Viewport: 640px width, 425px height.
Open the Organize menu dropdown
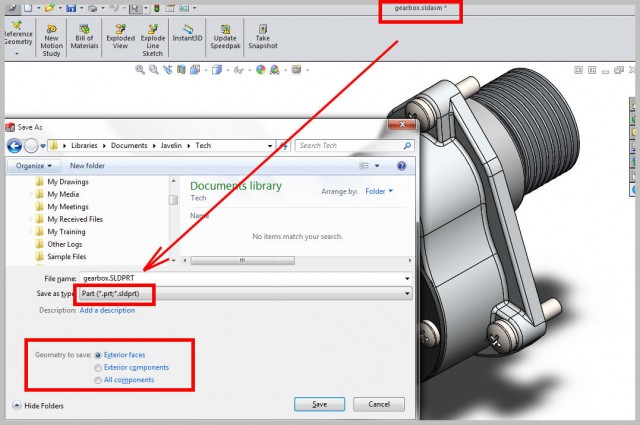[x=34, y=166]
